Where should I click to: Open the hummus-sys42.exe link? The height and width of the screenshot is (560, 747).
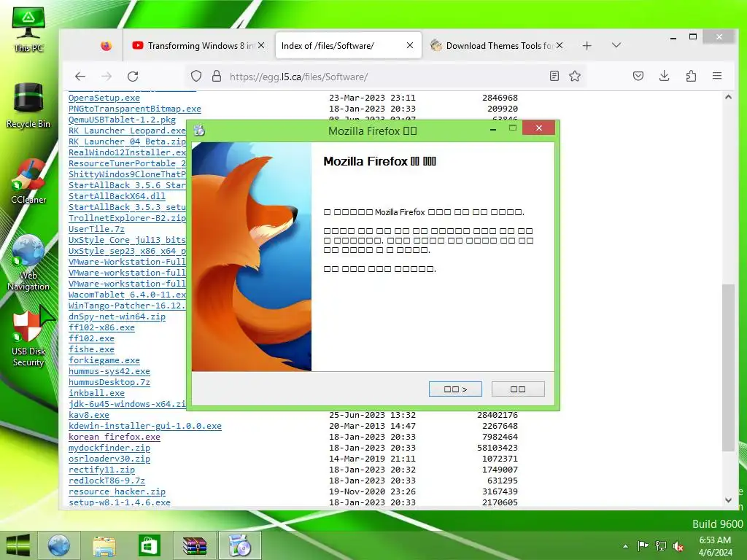(109, 371)
